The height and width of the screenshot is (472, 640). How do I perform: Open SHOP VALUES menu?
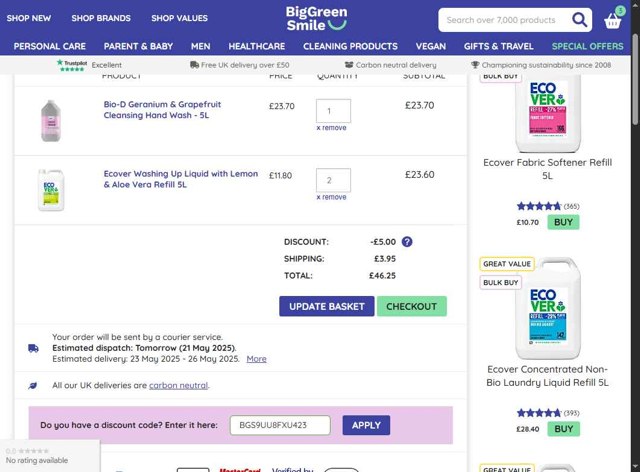point(179,18)
